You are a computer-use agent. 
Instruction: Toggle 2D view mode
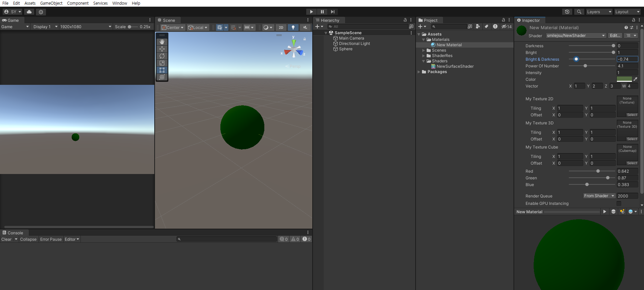pyautogui.click(x=281, y=27)
